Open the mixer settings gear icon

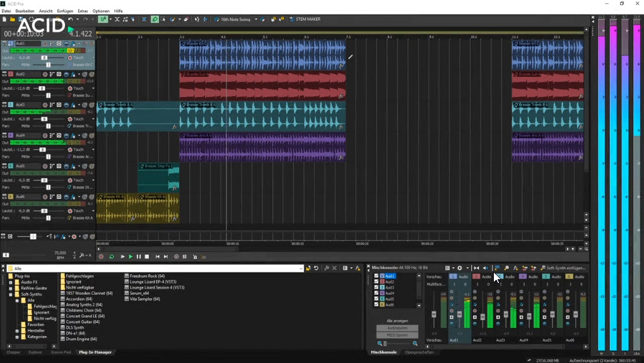[x=460, y=268]
